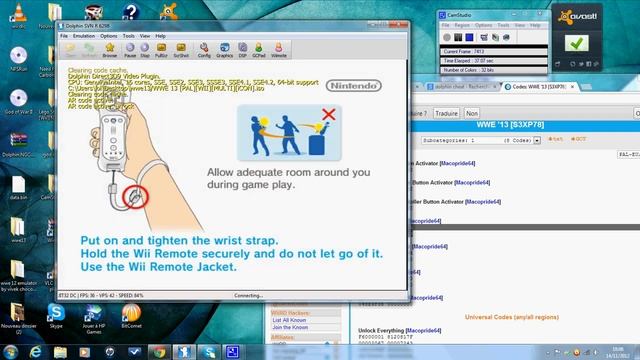Screen dimensions: 640x360
Task: Click the CamStudio round record button
Action: click(x=447, y=37)
